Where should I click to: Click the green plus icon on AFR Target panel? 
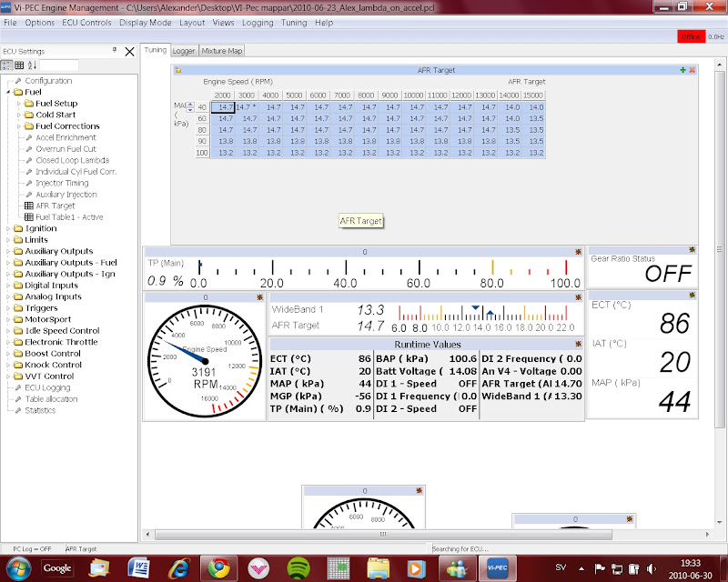click(682, 70)
